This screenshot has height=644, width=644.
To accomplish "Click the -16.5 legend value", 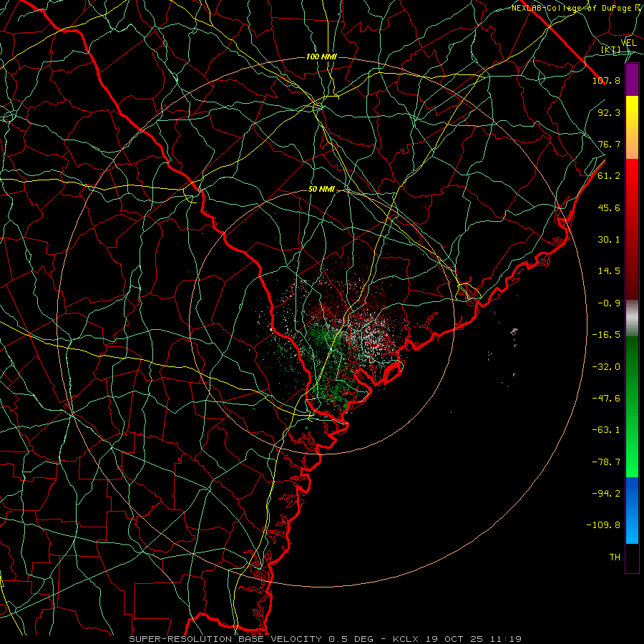I will (x=606, y=335).
